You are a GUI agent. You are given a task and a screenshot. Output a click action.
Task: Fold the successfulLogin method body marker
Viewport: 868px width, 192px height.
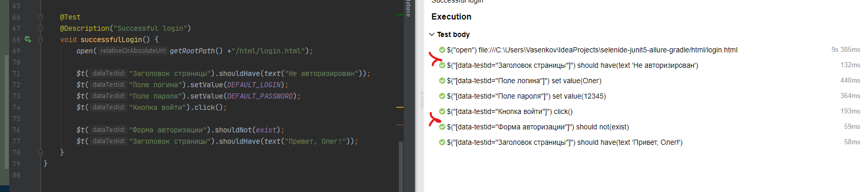click(x=41, y=40)
